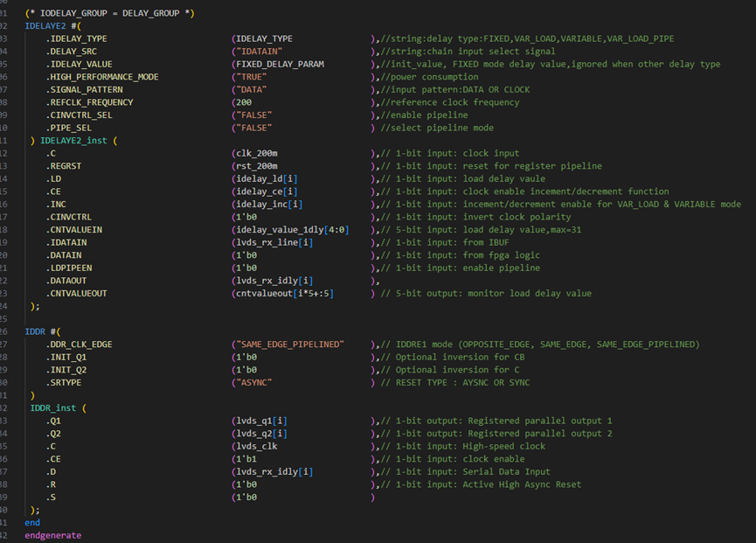Click the .PIPE_SEL parameter name
The image size is (756, 543).
[x=68, y=129]
